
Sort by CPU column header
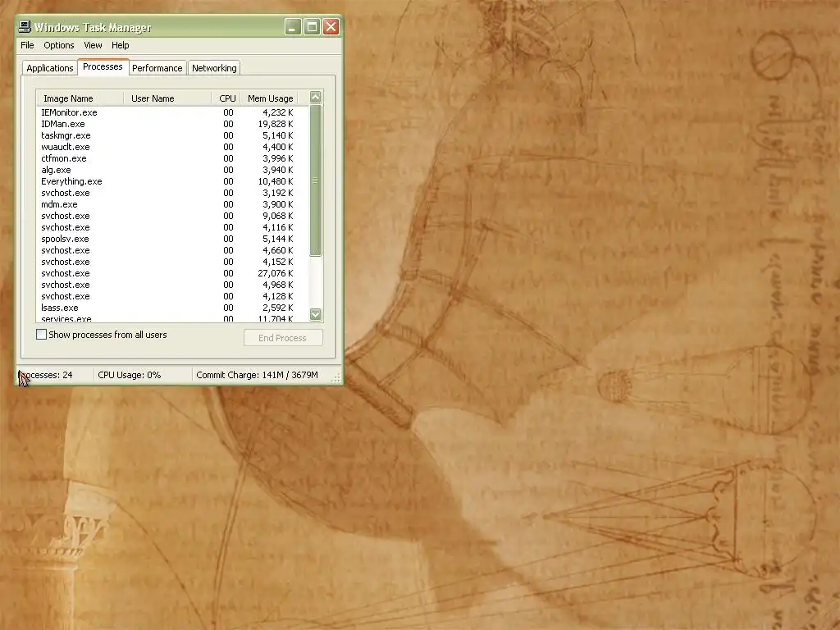226,98
